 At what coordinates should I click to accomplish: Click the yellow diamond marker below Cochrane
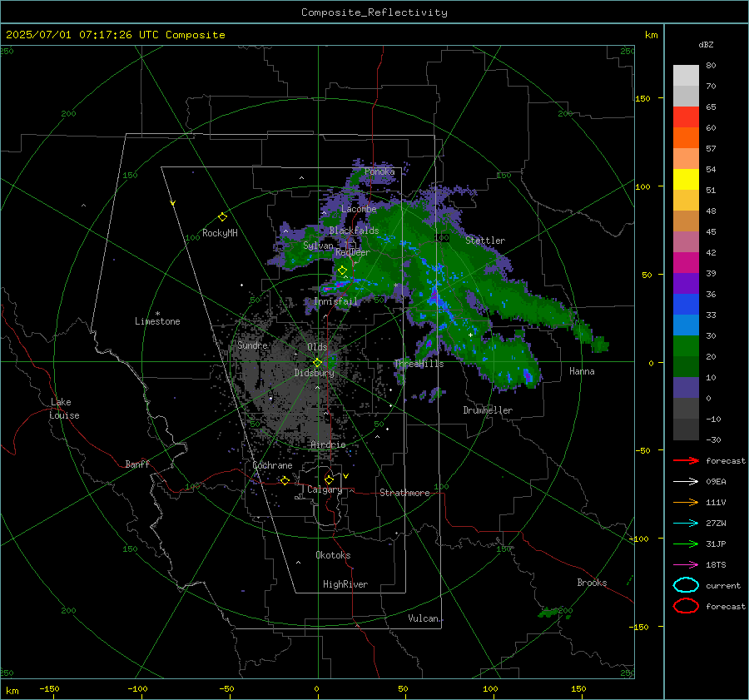pos(285,480)
